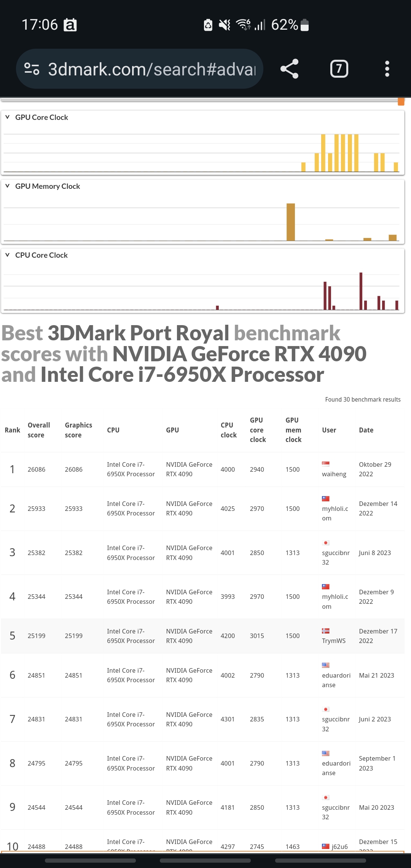Tap the date Juni 8 2023
This screenshot has height=868, width=411.
375,553
